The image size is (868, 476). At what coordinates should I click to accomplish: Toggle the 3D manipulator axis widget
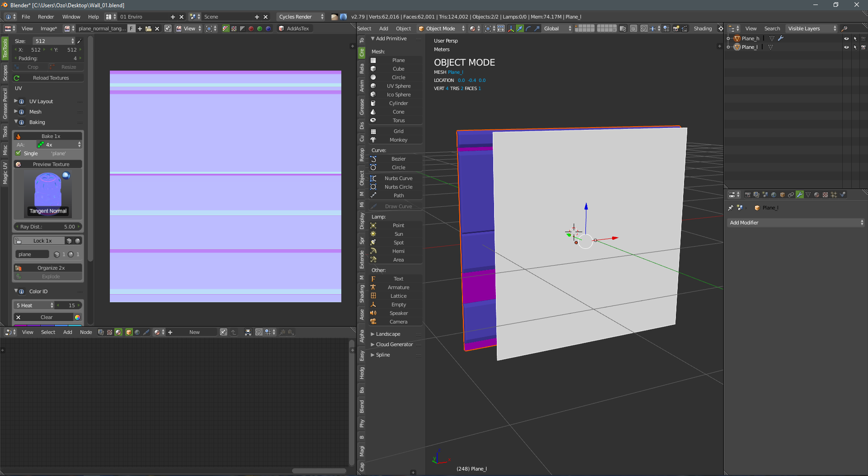[511, 29]
